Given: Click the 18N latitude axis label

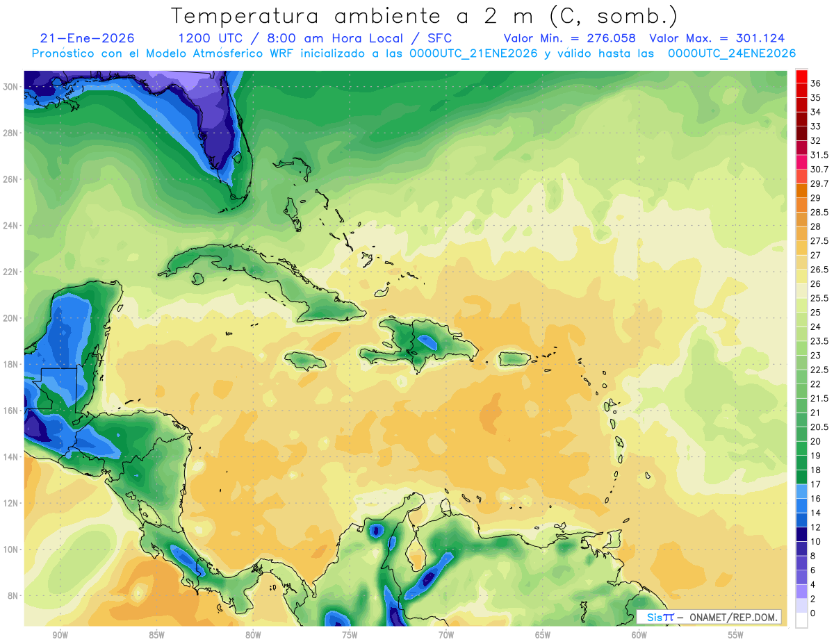Looking at the screenshot, I should [10, 364].
